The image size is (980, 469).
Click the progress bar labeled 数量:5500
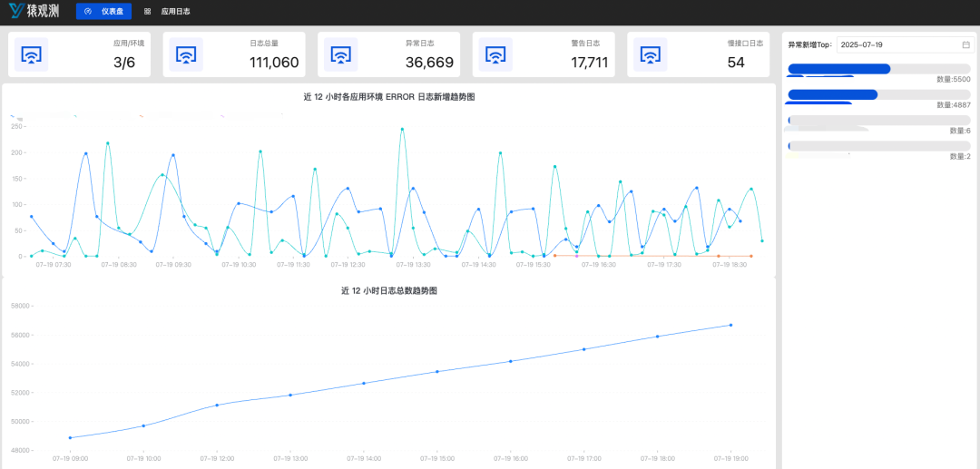tap(879, 69)
